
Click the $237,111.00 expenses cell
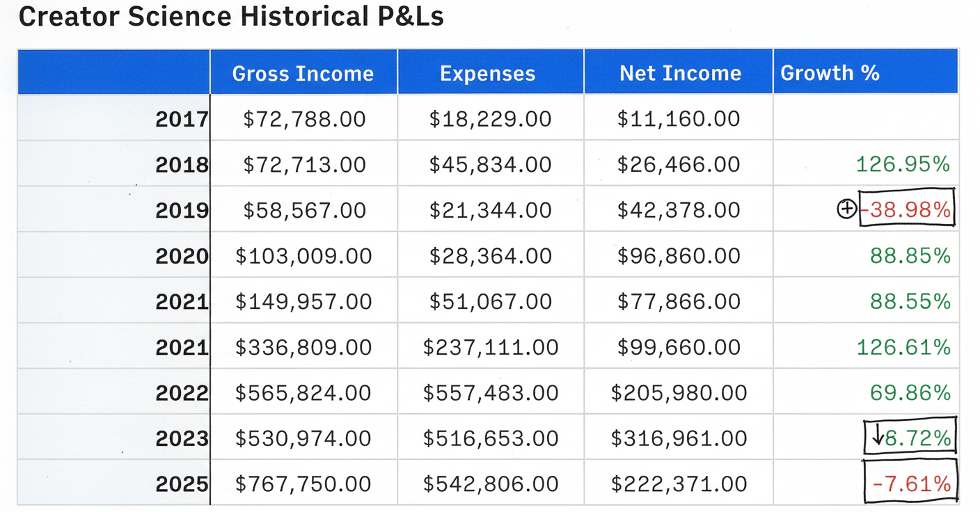coord(491,347)
